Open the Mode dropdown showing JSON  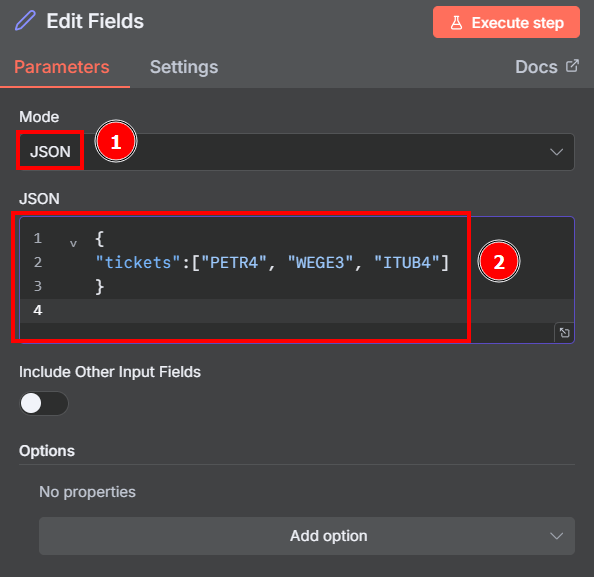pyautogui.click(x=297, y=152)
